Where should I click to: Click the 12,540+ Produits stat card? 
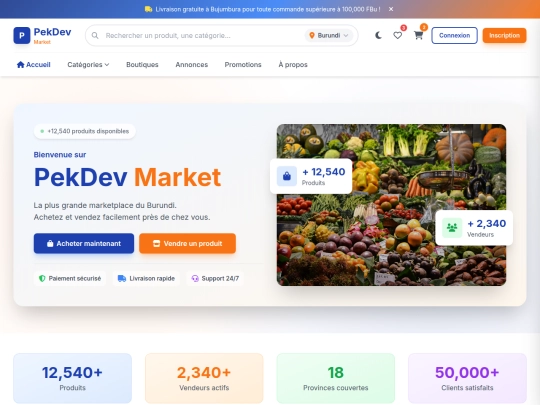click(x=72, y=378)
